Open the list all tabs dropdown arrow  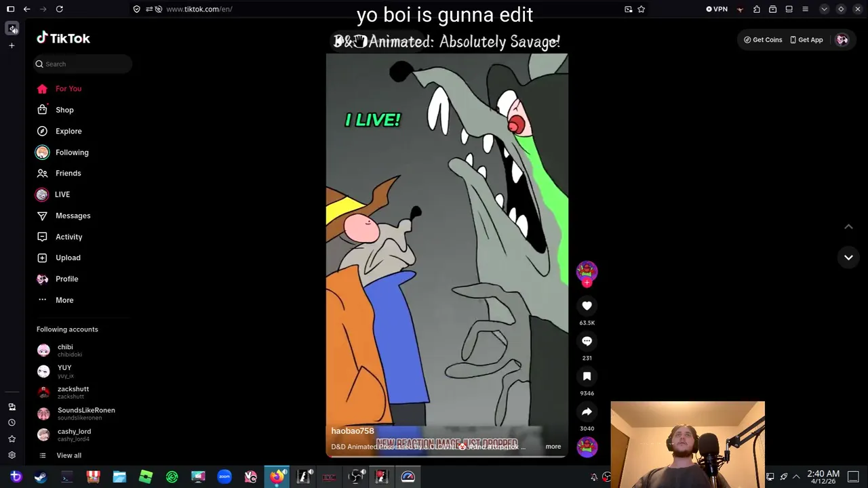824,9
